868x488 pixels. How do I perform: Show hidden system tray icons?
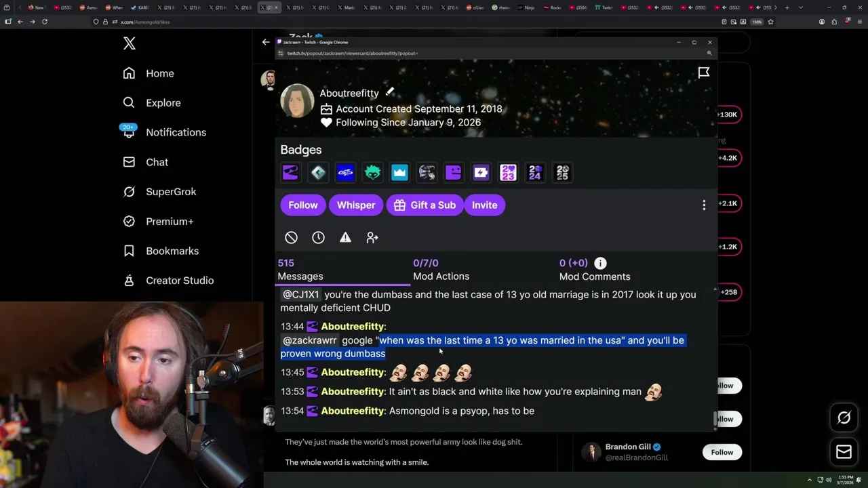point(809,480)
